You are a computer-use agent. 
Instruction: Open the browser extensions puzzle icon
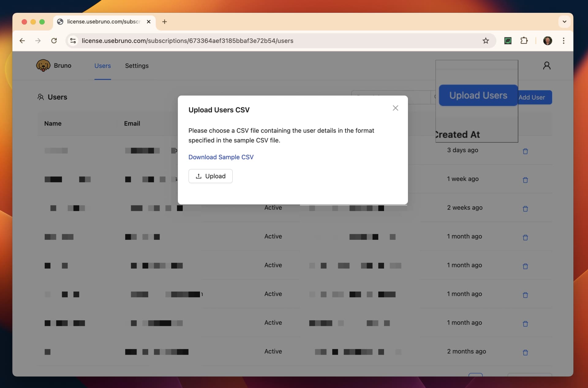pyautogui.click(x=524, y=41)
